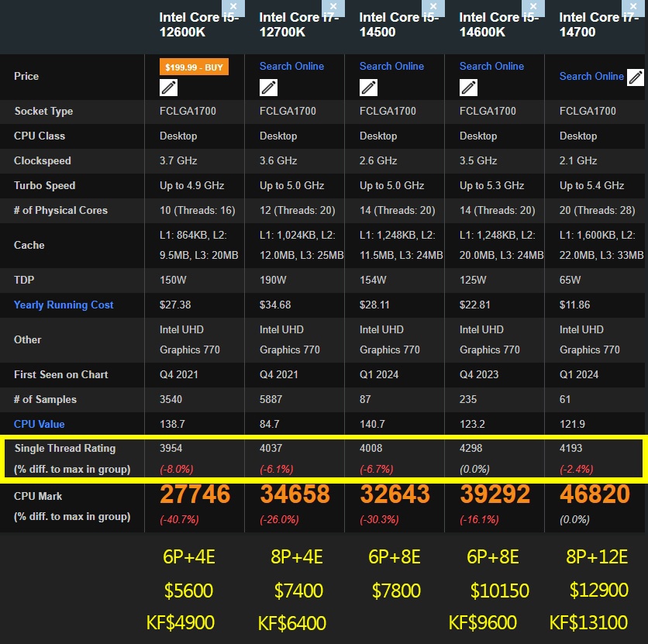Remove Intel Core i5-12600K from comparison
The image size is (648, 644).
pos(233,7)
